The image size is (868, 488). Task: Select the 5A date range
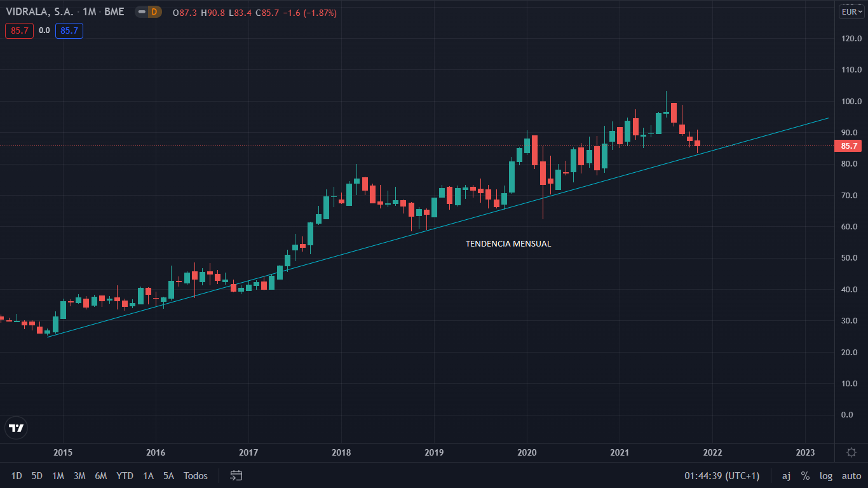(168, 476)
